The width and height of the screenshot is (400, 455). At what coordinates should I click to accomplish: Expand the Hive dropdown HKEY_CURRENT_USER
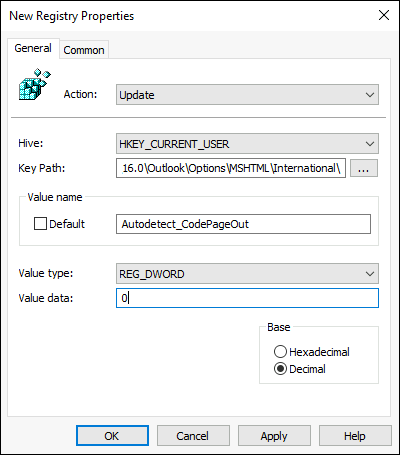click(x=247, y=144)
